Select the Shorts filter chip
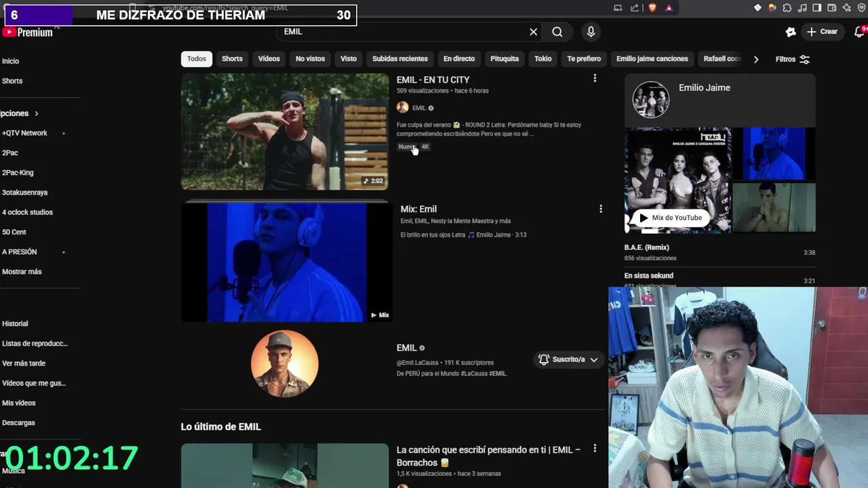The width and height of the screenshot is (868, 488). (232, 59)
